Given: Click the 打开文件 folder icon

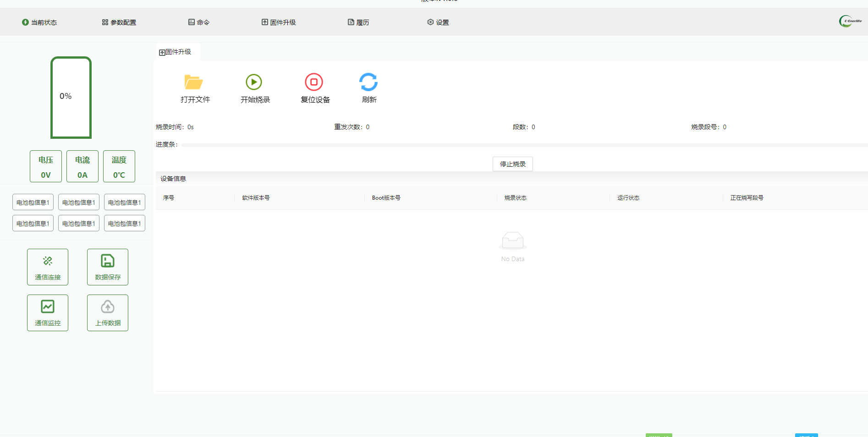Looking at the screenshot, I should pyautogui.click(x=194, y=82).
